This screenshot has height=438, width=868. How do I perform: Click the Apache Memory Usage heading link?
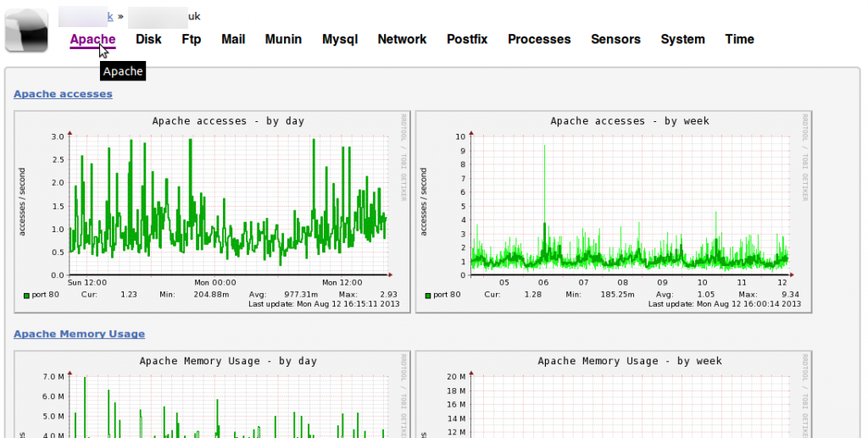tap(79, 334)
